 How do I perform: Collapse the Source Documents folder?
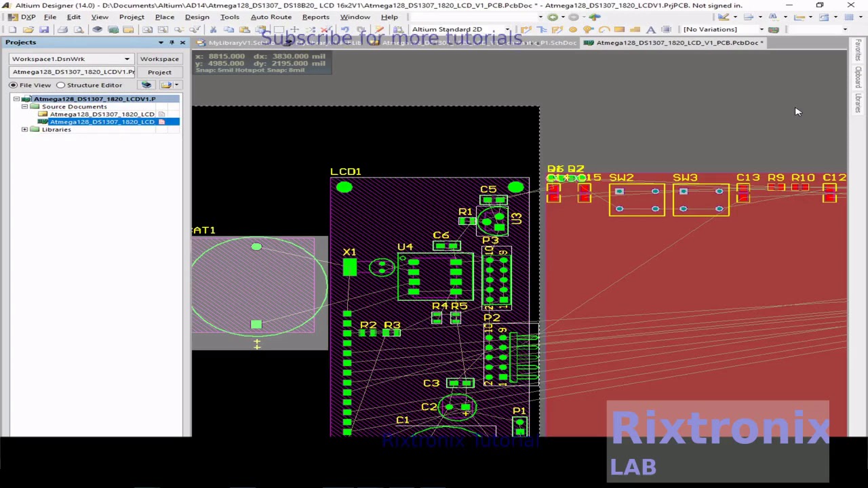(x=24, y=106)
